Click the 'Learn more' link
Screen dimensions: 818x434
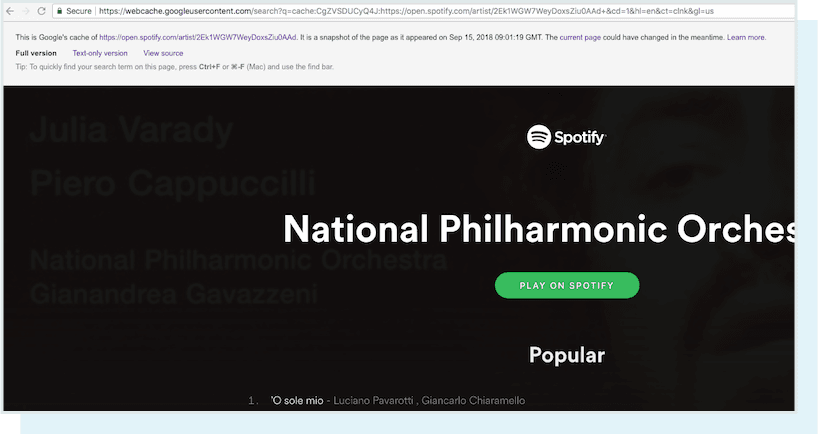tap(746, 37)
